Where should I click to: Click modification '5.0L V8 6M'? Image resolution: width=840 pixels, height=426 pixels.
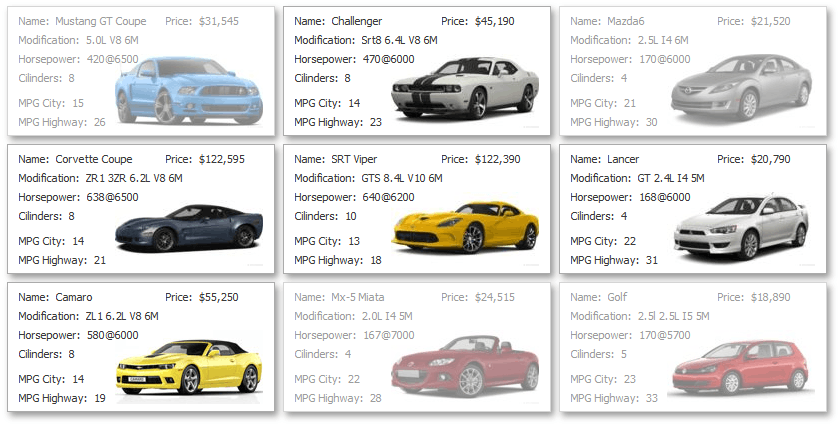tap(112, 40)
